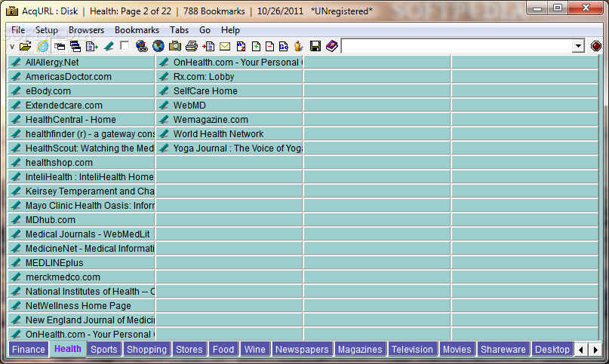Viewport: 609px width, 364px height.
Task: Open the URL address dropdown arrow
Action: (578, 46)
